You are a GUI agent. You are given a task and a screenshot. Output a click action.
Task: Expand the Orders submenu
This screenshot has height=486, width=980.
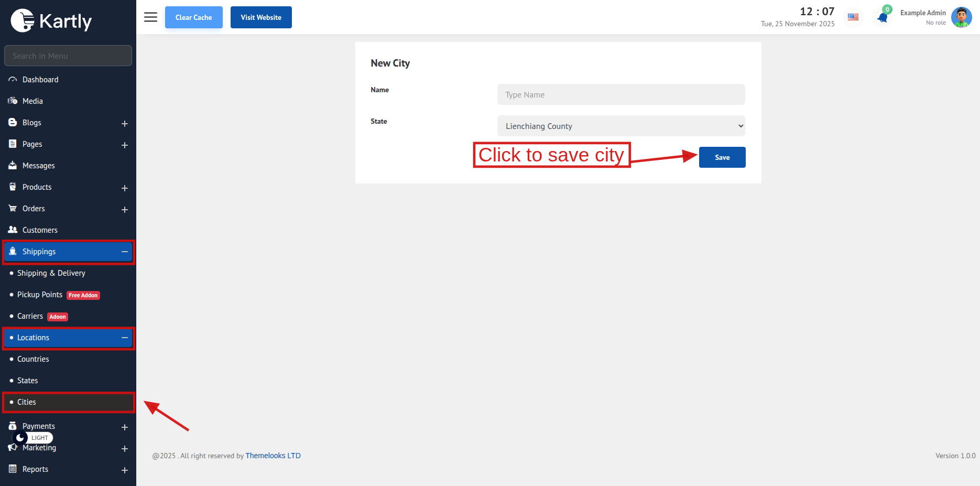(x=125, y=209)
